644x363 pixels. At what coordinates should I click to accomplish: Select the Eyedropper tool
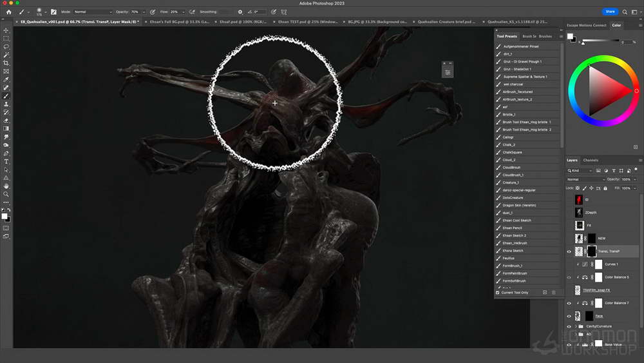(x=6, y=80)
